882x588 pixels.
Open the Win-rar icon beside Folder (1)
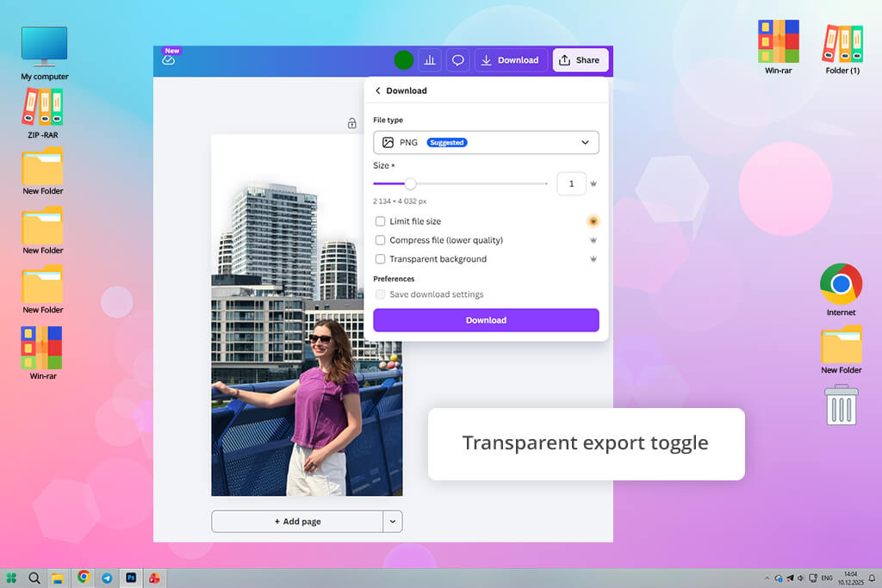pos(779,47)
